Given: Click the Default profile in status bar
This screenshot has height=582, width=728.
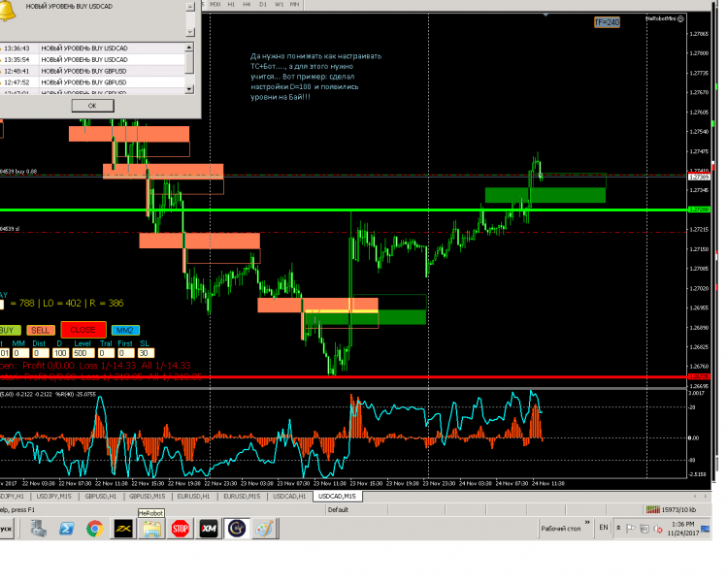Looking at the screenshot, I should 338,510.
